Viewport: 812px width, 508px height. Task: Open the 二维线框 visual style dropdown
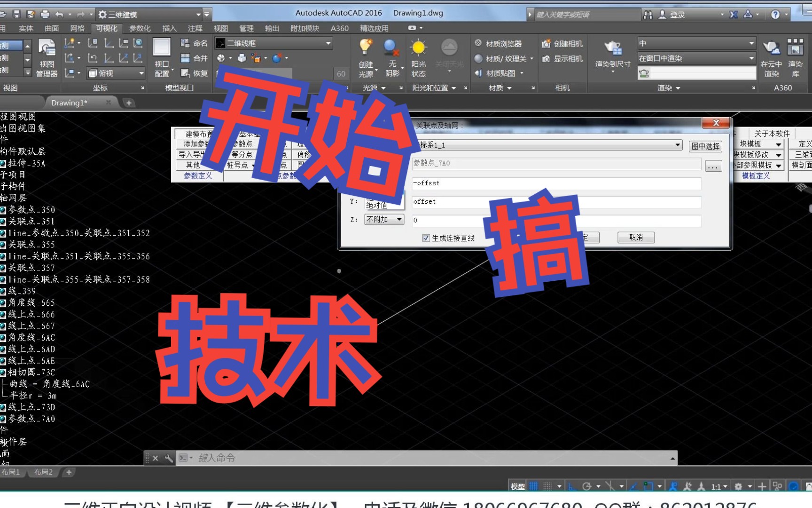pyautogui.click(x=328, y=43)
